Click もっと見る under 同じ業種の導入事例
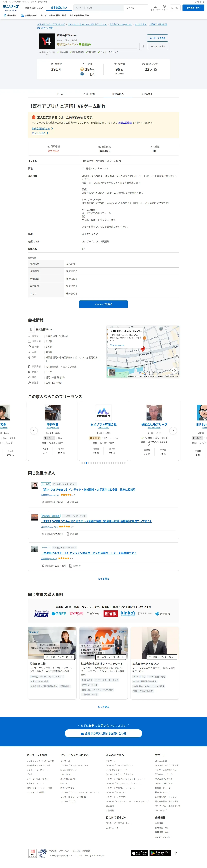 (x=103, y=707)
